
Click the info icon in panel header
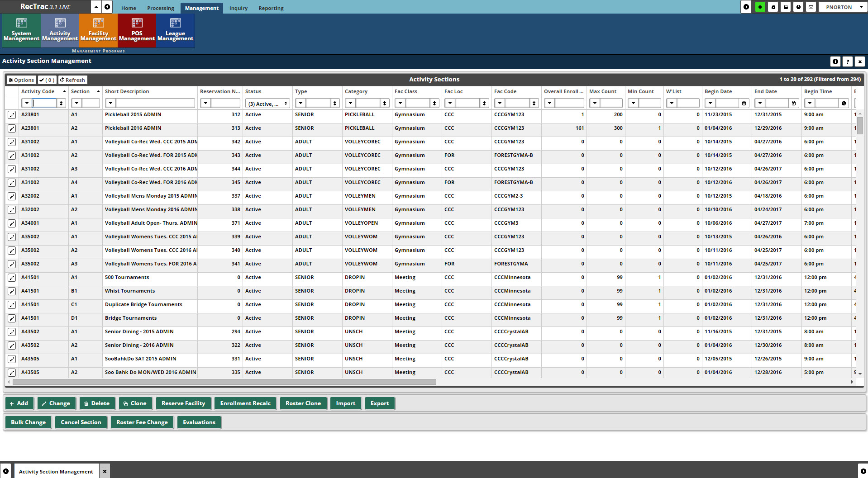coord(835,62)
